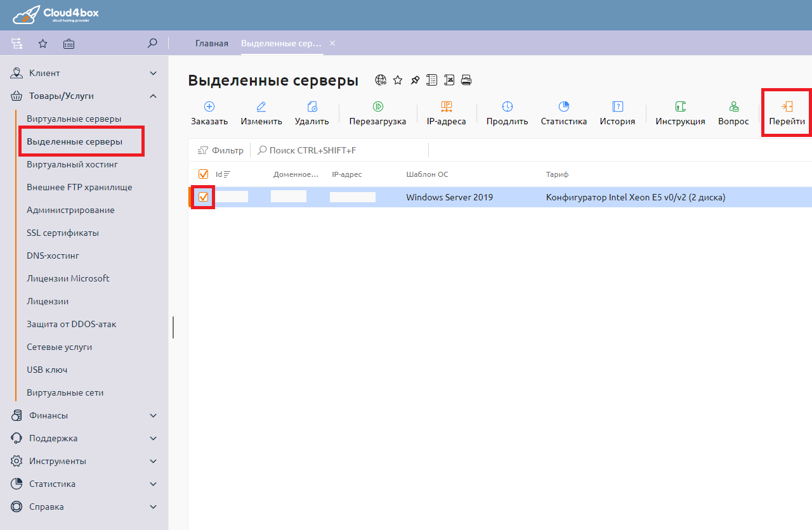812x530 pixels.
Task: Expand the Инструменты menu section
Action: (84, 461)
